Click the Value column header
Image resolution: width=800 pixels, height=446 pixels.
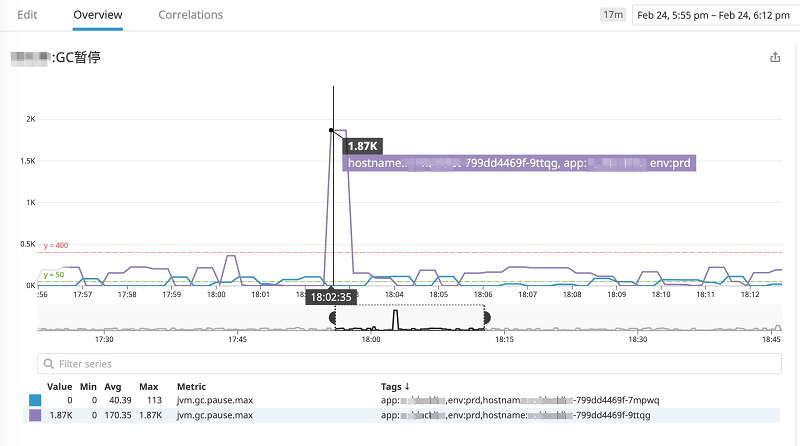pyautogui.click(x=60, y=386)
